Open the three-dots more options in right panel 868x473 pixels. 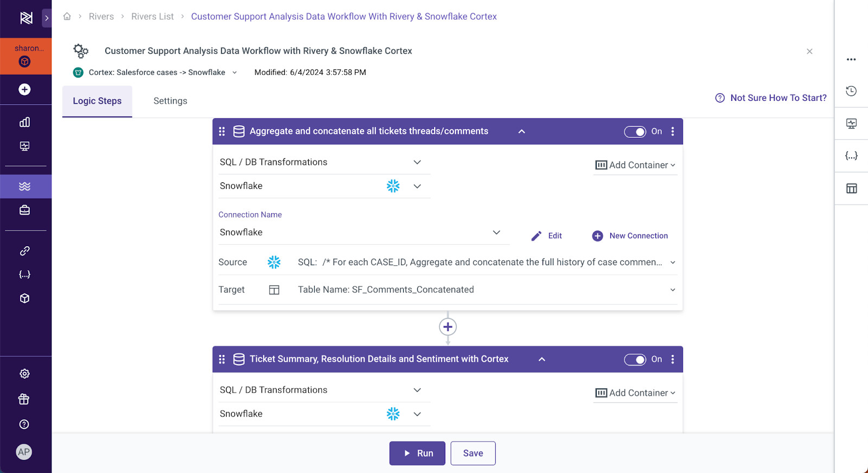[x=851, y=60]
